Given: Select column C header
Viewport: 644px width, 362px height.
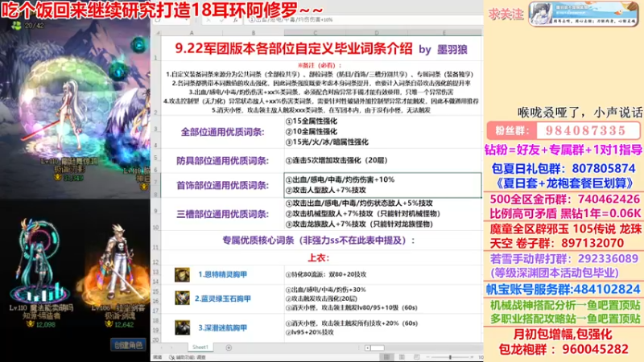Looking at the screenshot, I should pyautogui.click(x=315, y=33).
